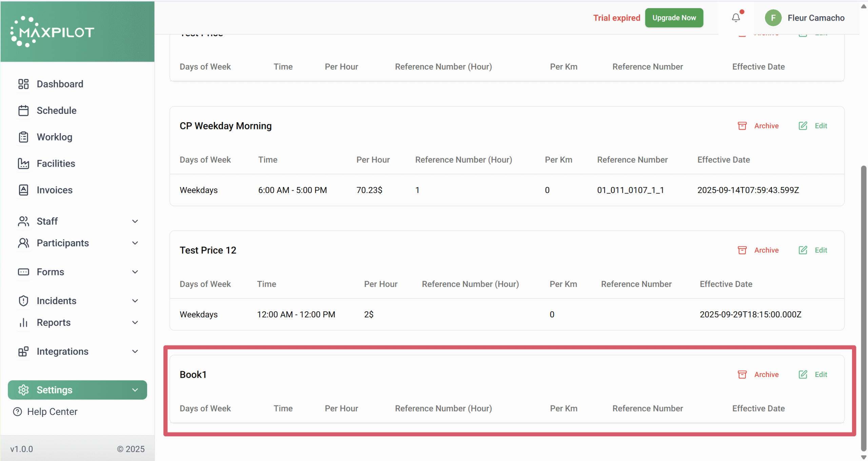
Task: Expand the Participants menu chevron
Action: (x=135, y=243)
